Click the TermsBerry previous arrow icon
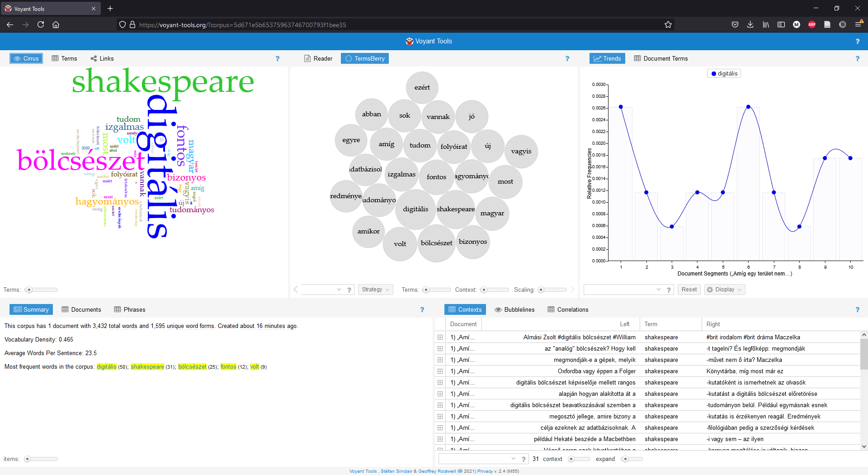868x475 pixels. point(296,290)
